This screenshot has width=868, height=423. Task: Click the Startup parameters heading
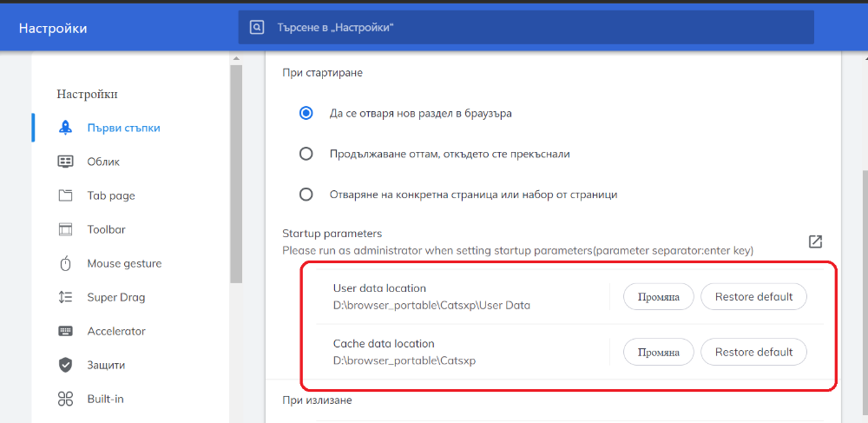click(332, 234)
